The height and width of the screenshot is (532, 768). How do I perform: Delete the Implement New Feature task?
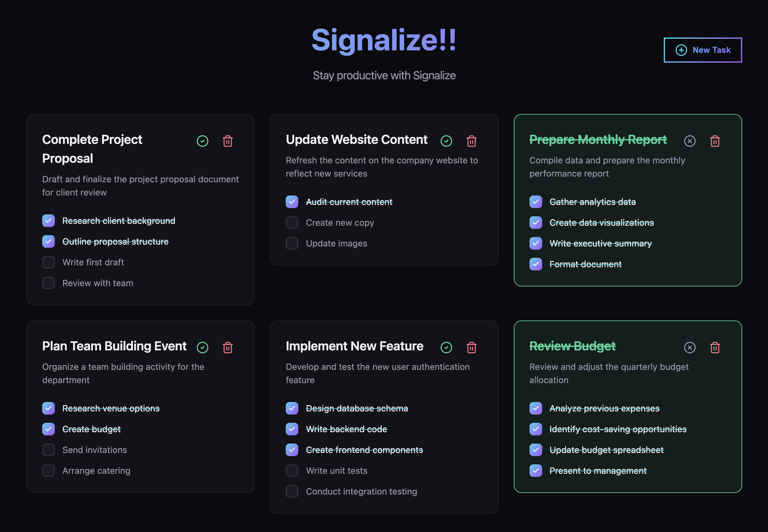point(471,348)
